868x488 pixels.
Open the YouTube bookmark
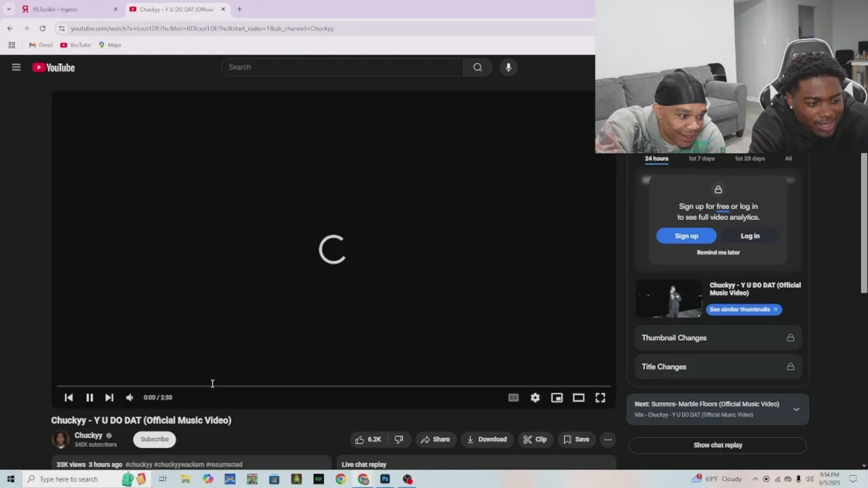pos(75,45)
